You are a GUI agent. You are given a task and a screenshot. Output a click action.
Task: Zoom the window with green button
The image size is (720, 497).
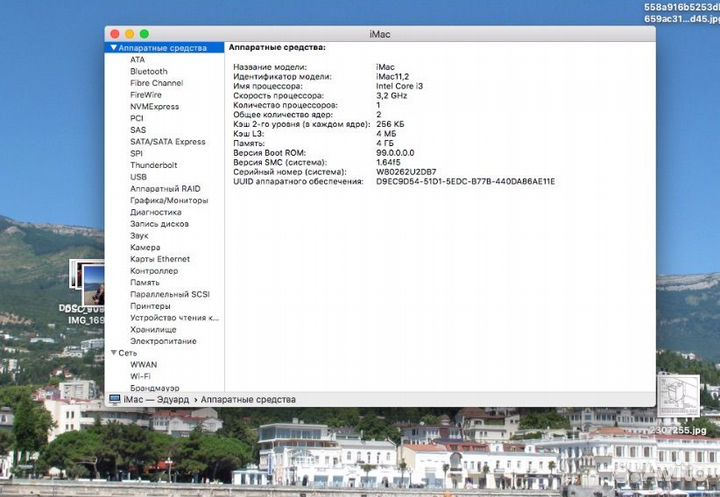pyautogui.click(x=144, y=34)
